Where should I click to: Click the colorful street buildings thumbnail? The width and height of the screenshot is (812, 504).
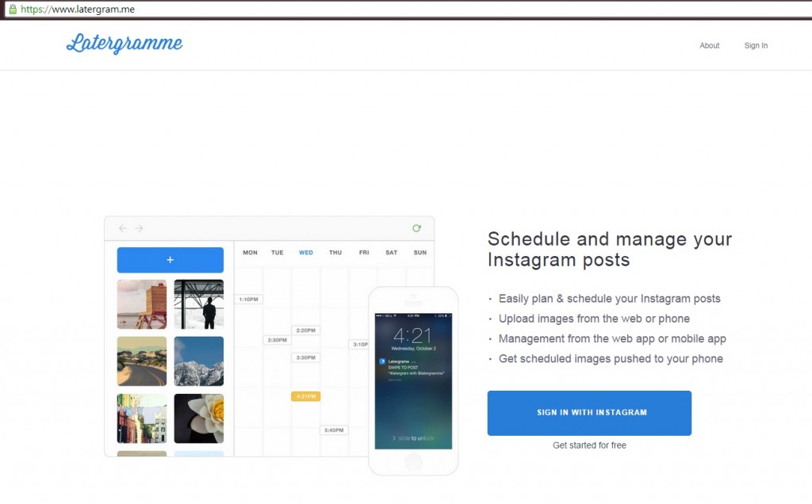click(x=142, y=418)
